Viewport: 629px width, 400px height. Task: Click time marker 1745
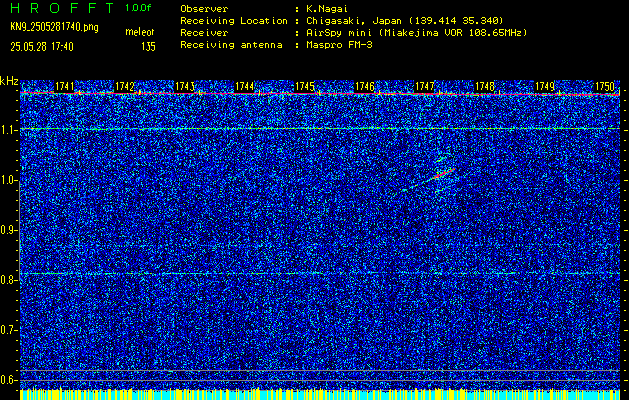pos(304,86)
